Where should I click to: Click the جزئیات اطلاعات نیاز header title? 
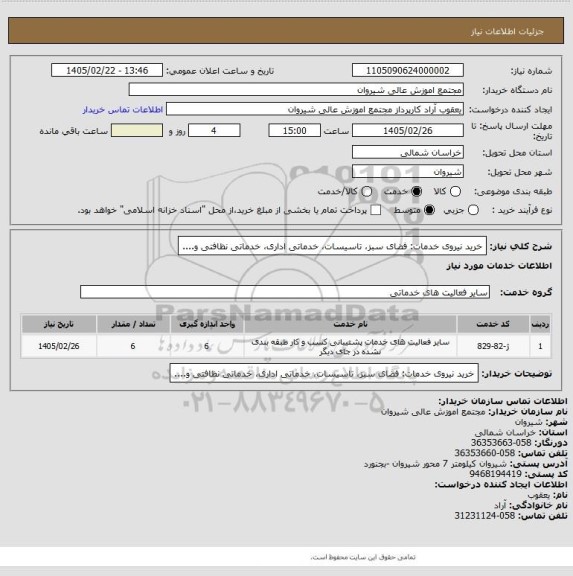(507, 32)
